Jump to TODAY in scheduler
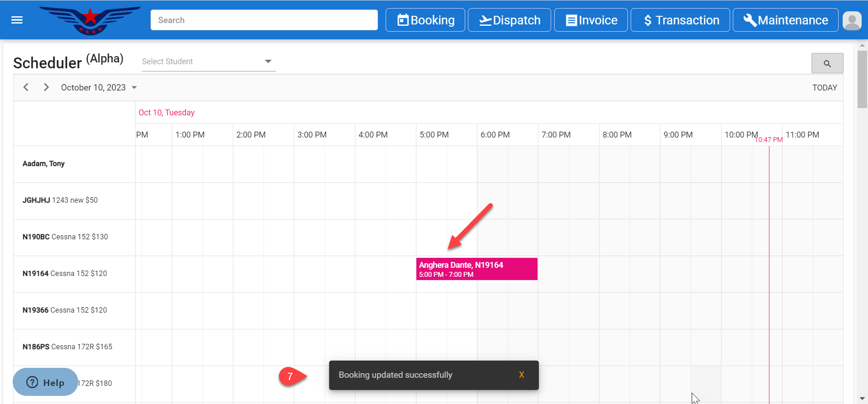The image size is (868, 404). pyautogui.click(x=824, y=88)
